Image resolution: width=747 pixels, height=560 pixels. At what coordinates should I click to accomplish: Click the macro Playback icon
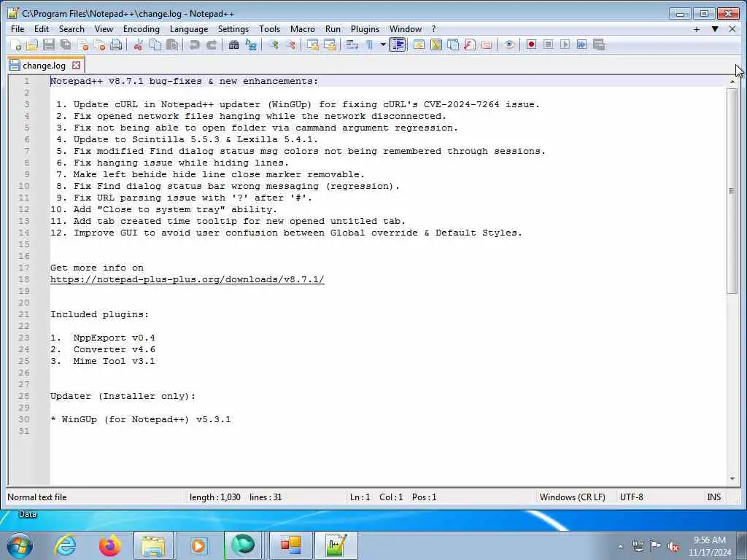point(565,44)
